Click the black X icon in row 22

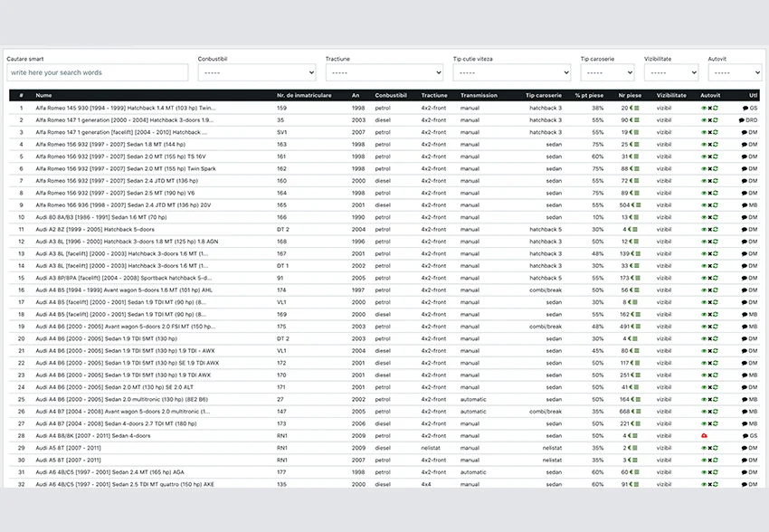(x=709, y=364)
